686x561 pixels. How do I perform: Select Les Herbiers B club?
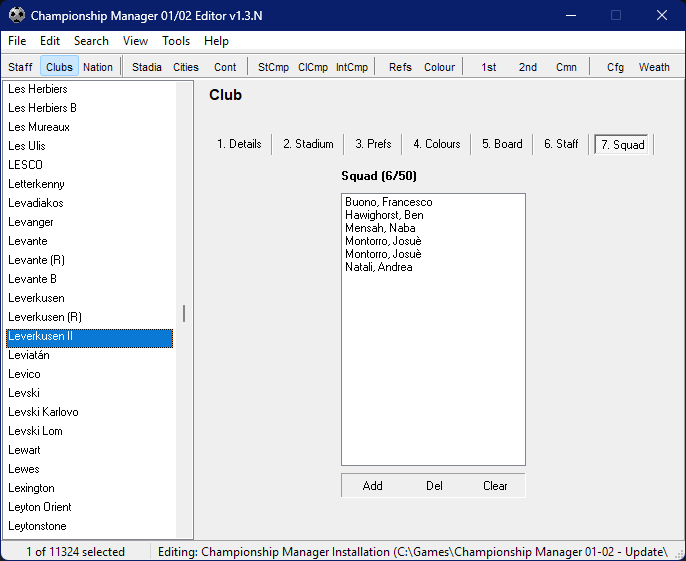pyautogui.click(x=89, y=108)
